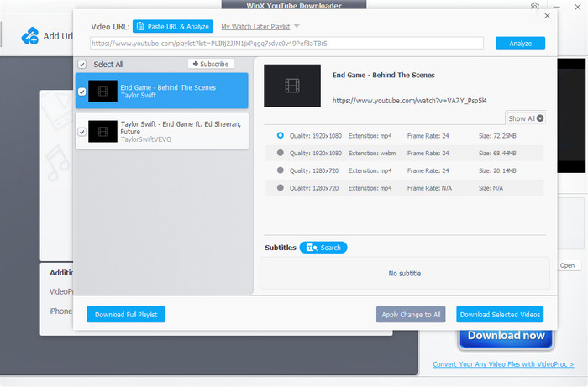The width and height of the screenshot is (588, 387).
Task: Select 1920x1080 mp4 72.25MB quality option
Action: (x=280, y=135)
